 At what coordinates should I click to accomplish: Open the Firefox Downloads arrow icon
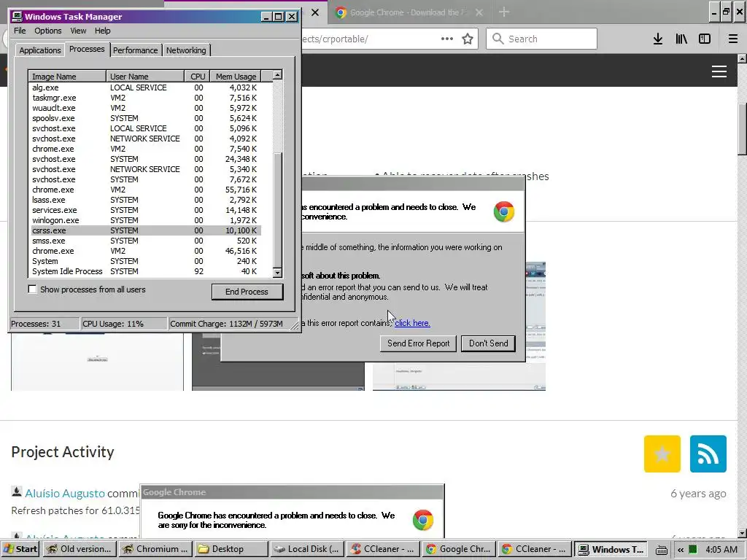pos(658,39)
